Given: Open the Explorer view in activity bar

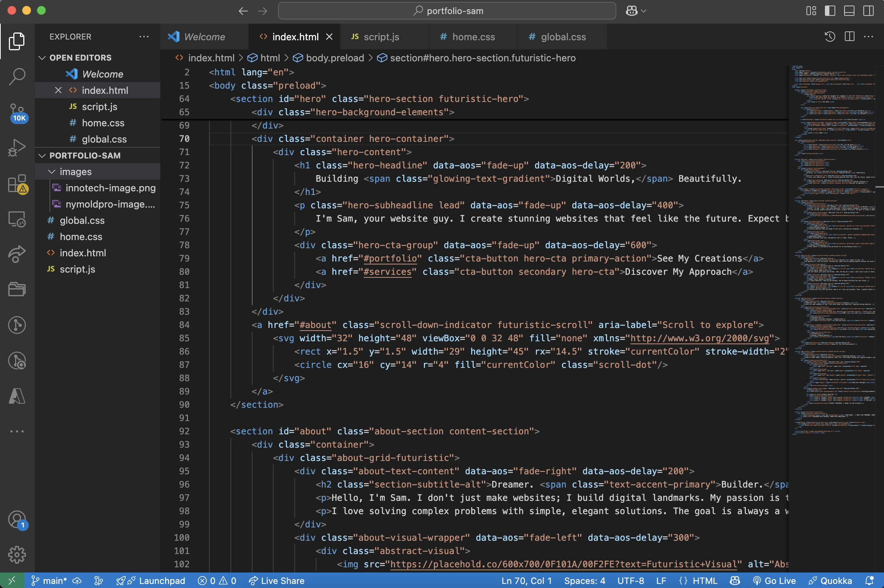Looking at the screenshot, I should pyautogui.click(x=17, y=41).
